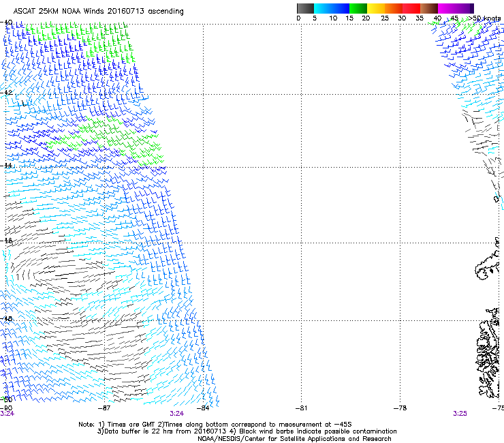Click the '35' label under the color bar
This screenshot has height=443, width=504.
click(420, 18)
